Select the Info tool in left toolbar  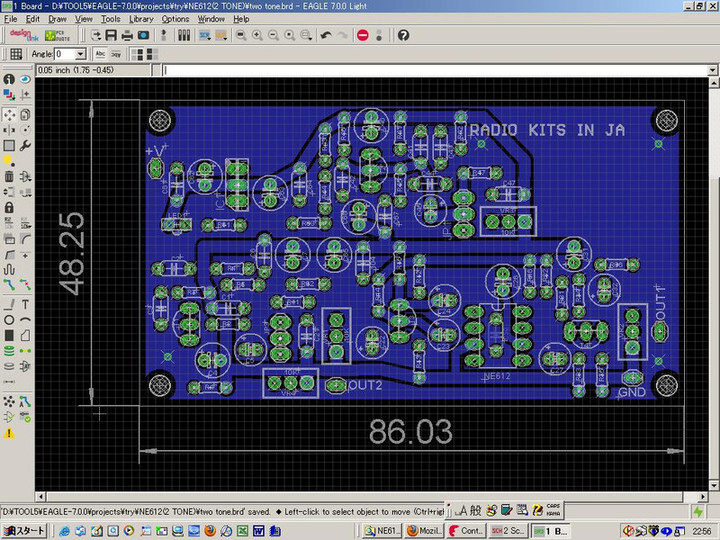pos(9,79)
